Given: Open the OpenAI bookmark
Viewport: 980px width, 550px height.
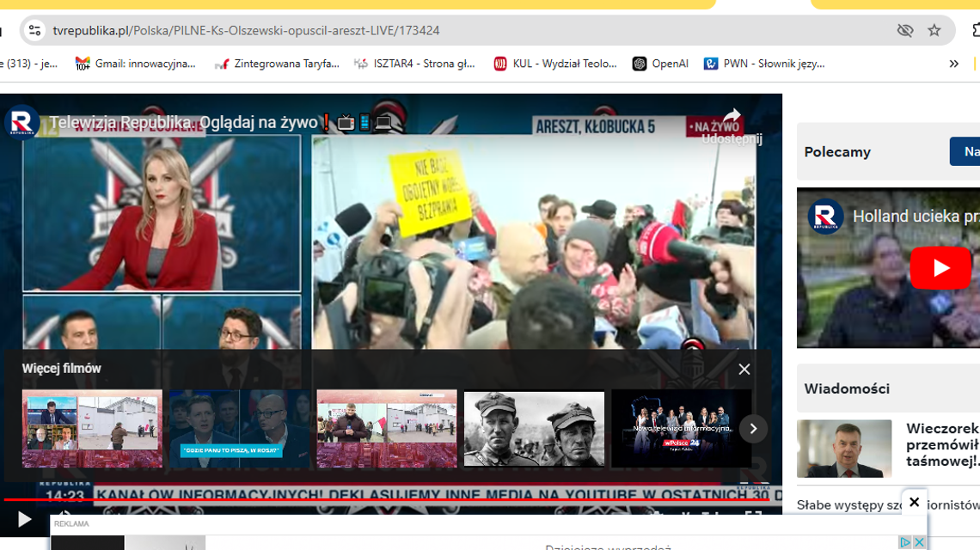Looking at the screenshot, I should 660,64.
